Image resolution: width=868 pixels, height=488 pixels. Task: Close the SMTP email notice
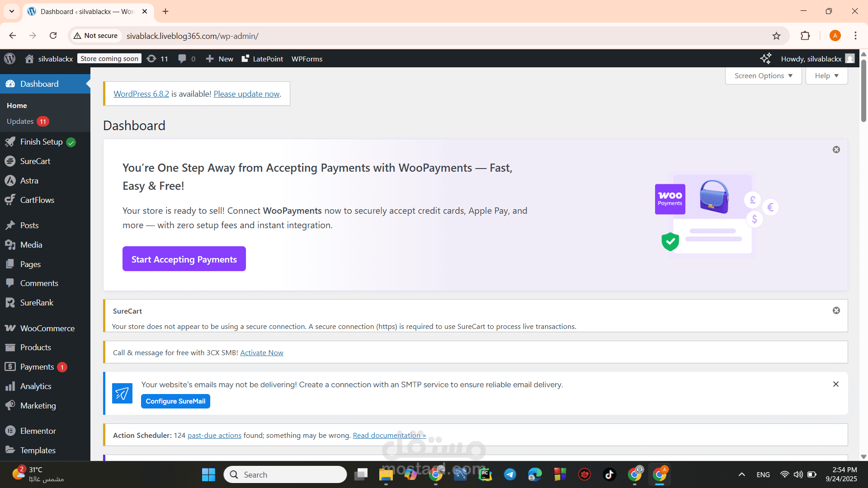836,384
